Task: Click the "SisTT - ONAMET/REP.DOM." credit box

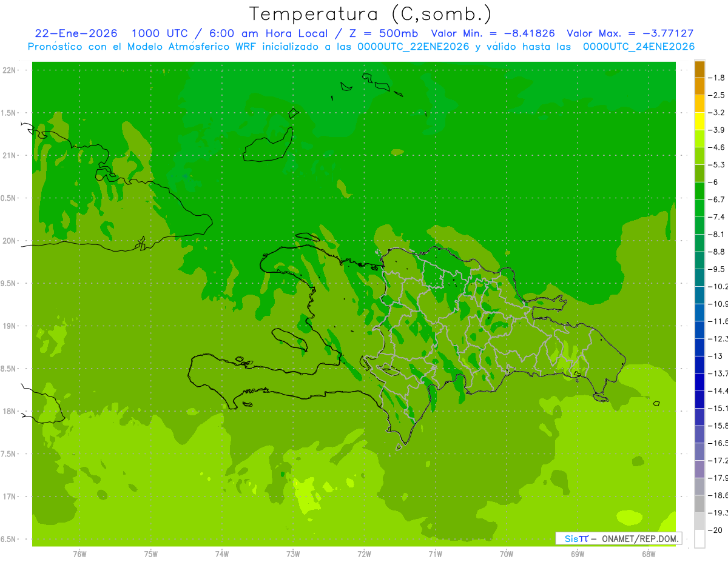Action: [618, 538]
